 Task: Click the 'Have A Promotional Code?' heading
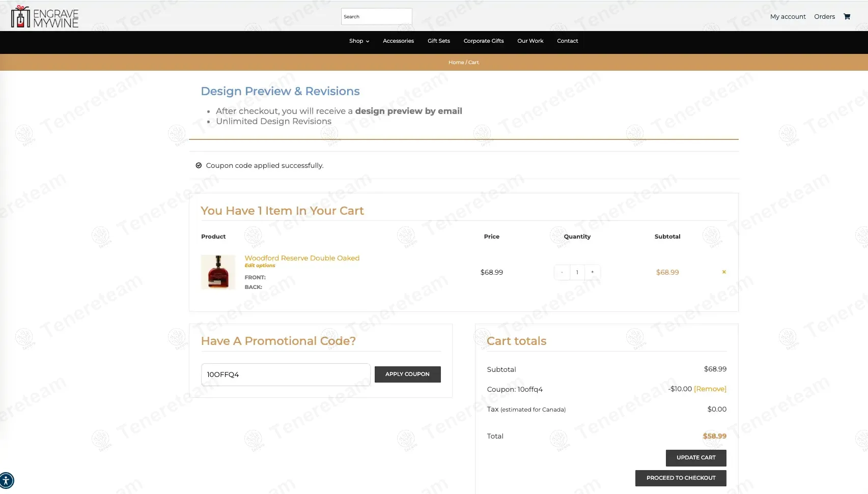(x=278, y=341)
